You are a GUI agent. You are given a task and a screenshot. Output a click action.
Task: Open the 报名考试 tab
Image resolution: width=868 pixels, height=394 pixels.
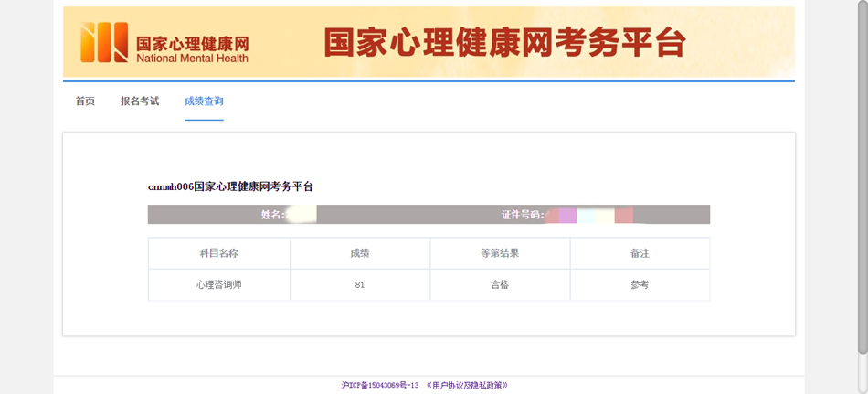140,101
